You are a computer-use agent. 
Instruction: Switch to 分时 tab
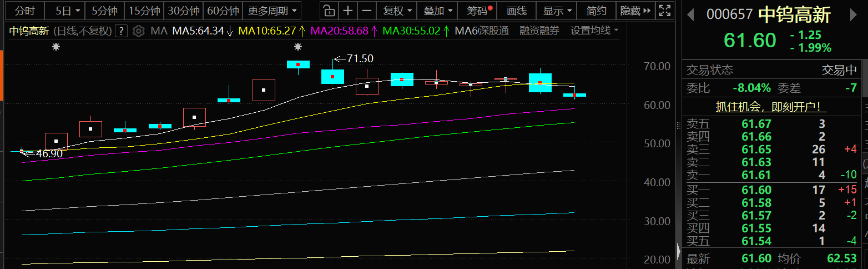click(x=24, y=11)
